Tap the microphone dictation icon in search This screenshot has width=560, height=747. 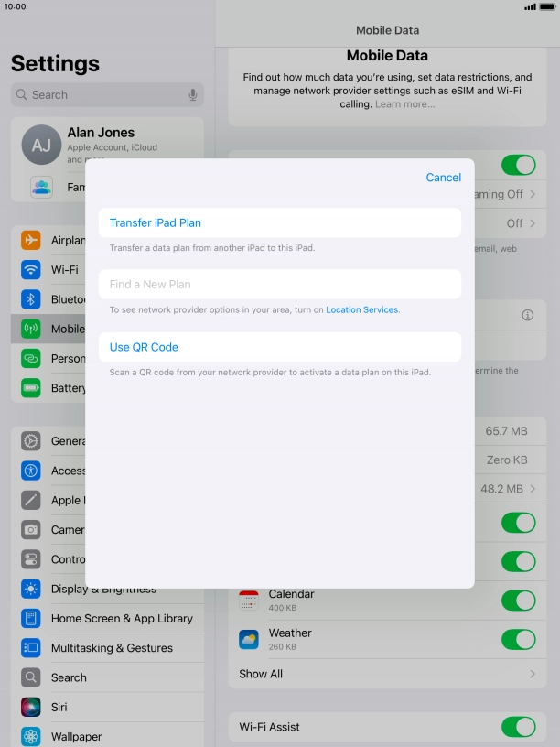(x=193, y=94)
